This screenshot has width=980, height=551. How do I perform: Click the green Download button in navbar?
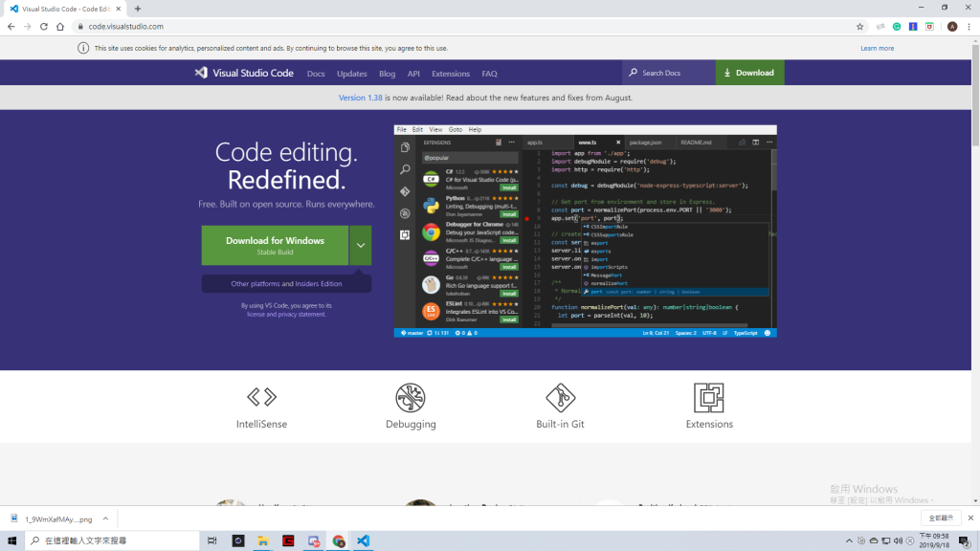point(749,73)
